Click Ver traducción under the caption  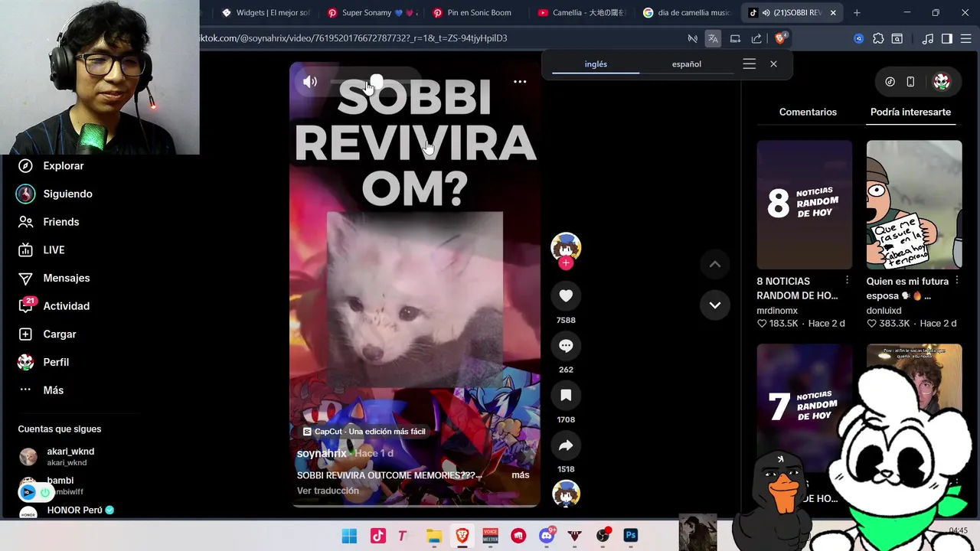(x=328, y=491)
